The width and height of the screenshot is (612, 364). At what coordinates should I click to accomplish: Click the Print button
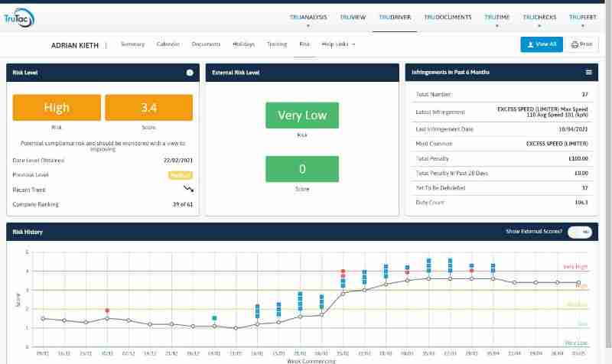pyautogui.click(x=581, y=44)
